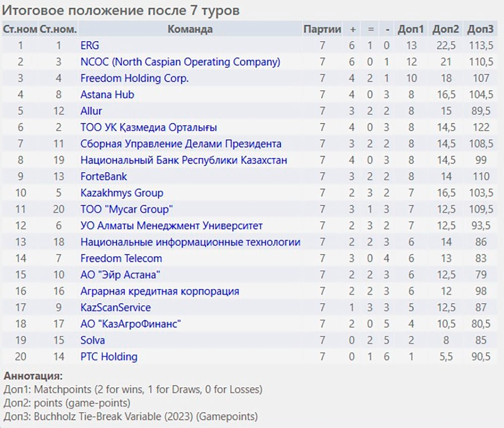
Task: Click УО Алматы Менеджмент Университет link
Action: tap(171, 226)
